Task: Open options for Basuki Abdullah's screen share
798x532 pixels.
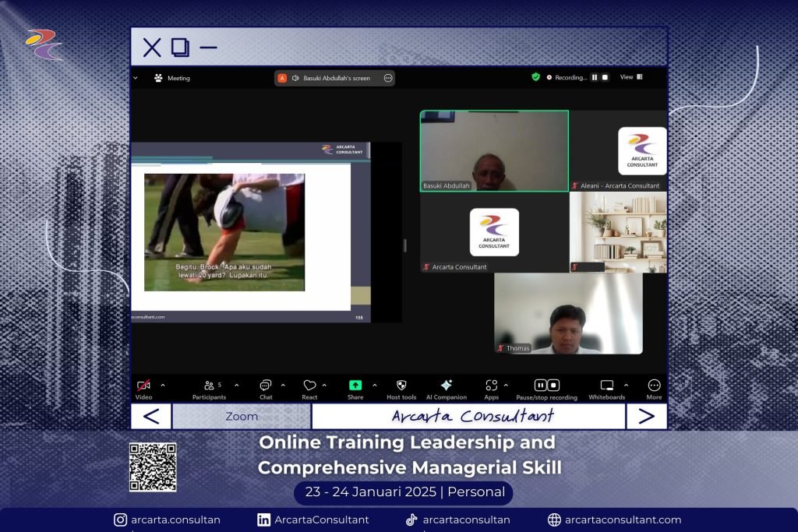Action: tap(387, 78)
